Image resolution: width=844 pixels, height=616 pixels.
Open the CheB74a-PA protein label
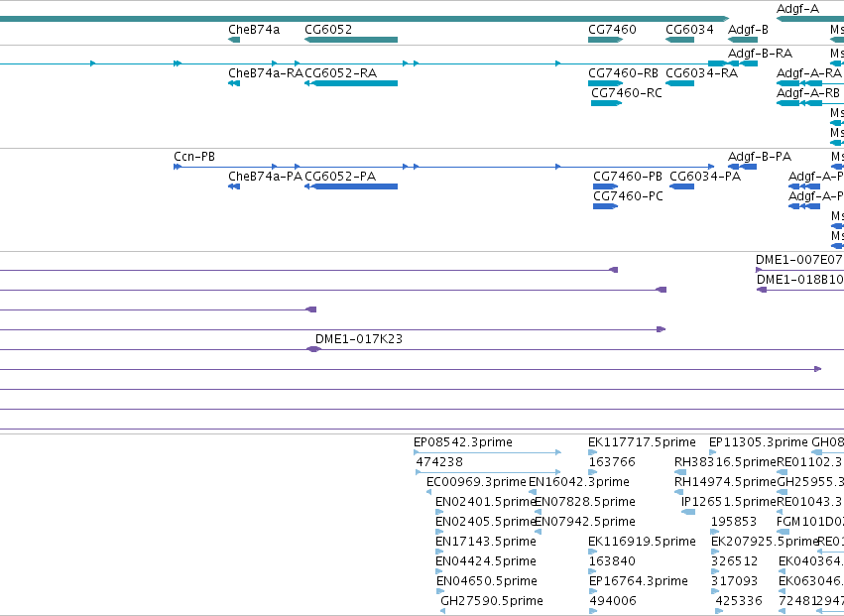(266, 177)
